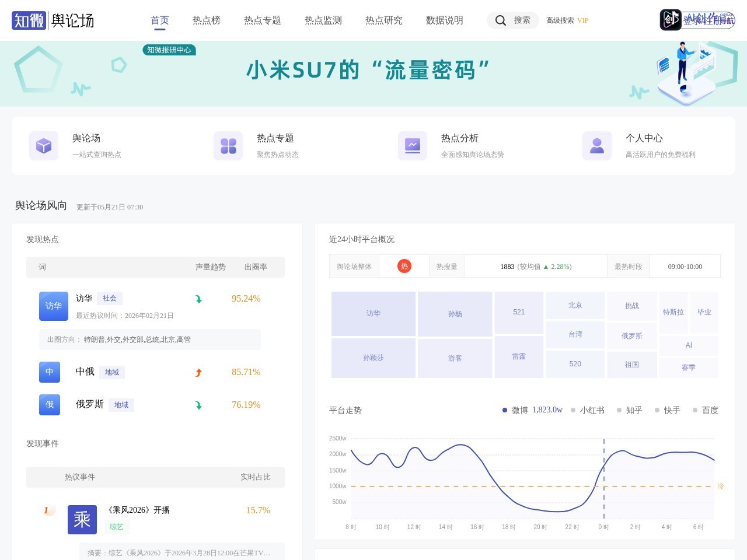Toggle 知乎 series in chart legend
Viewport: 747px width, 560px height.
pyautogui.click(x=630, y=410)
